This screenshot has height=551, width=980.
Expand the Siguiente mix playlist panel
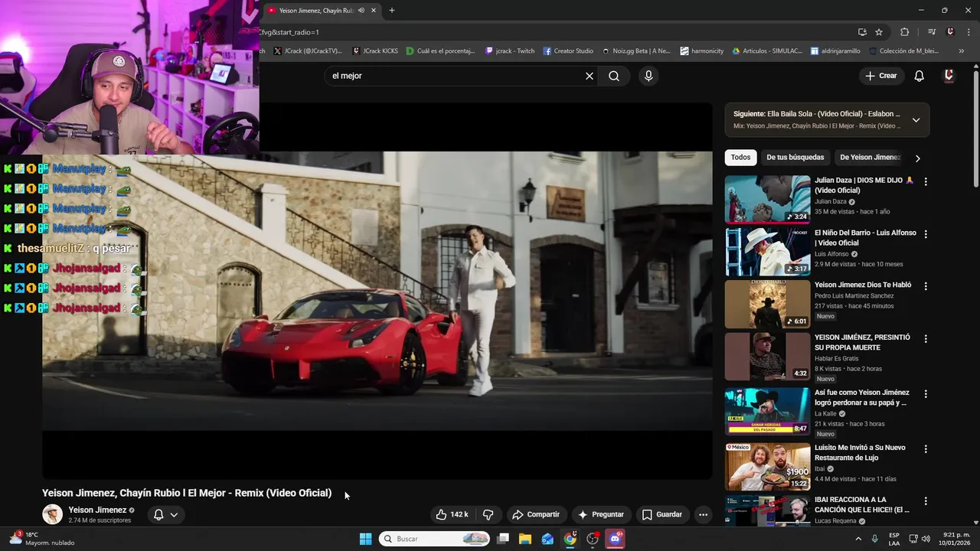click(x=916, y=120)
